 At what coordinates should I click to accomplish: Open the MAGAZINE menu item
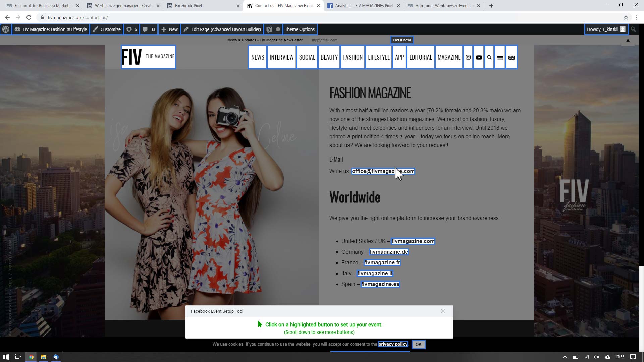click(x=449, y=57)
